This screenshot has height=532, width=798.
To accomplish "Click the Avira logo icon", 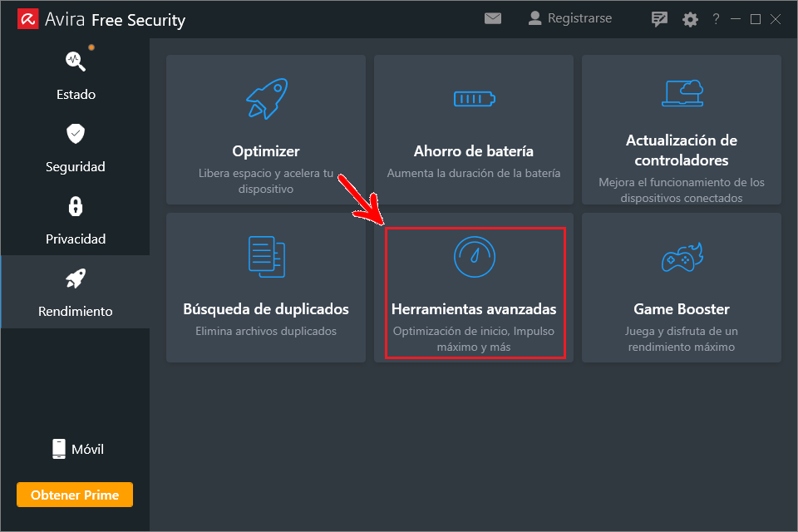I will [28, 19].
